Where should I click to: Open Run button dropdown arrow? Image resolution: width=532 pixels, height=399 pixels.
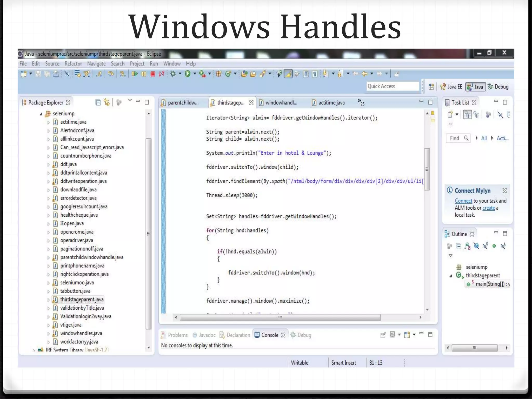click(195, 74)
